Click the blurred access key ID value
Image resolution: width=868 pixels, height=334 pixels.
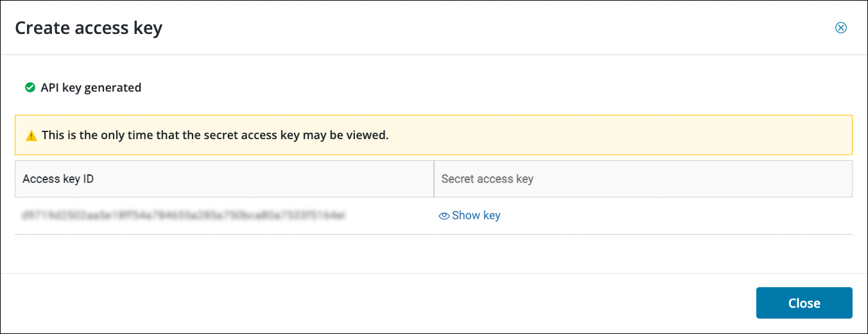coord(183,215)
